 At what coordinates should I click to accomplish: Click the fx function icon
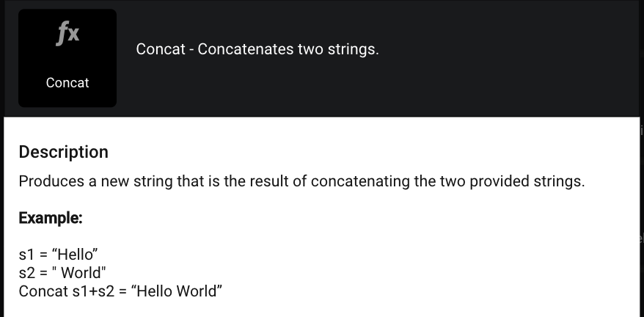67,34
